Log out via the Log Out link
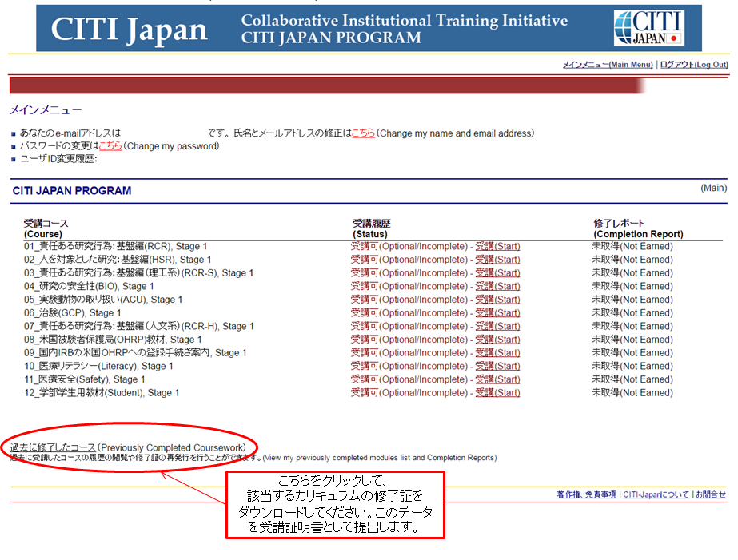 point(694,65)
